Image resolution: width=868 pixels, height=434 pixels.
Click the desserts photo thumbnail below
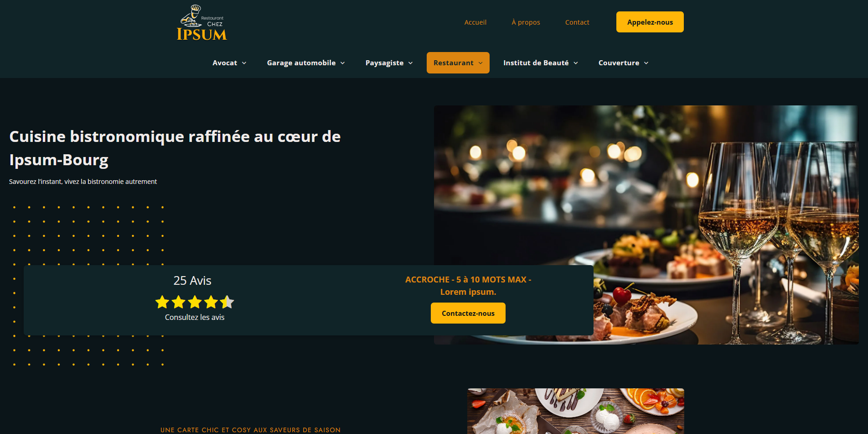(x=576, y=411)
